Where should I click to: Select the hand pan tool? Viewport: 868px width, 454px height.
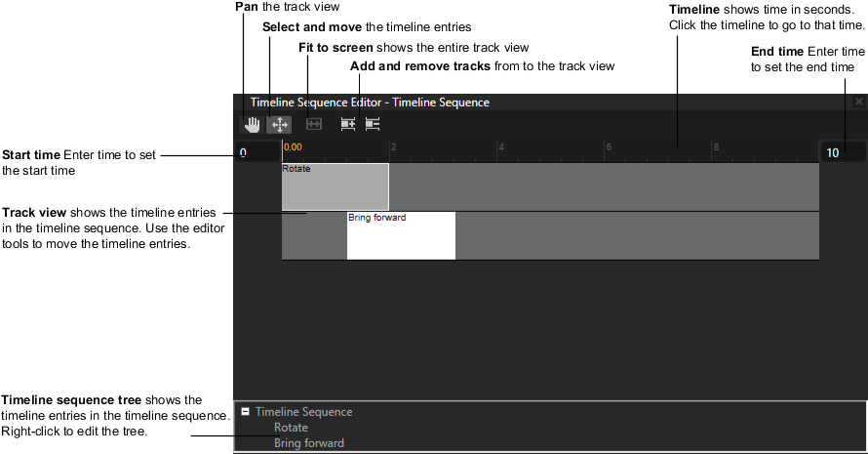click(253, 125)
